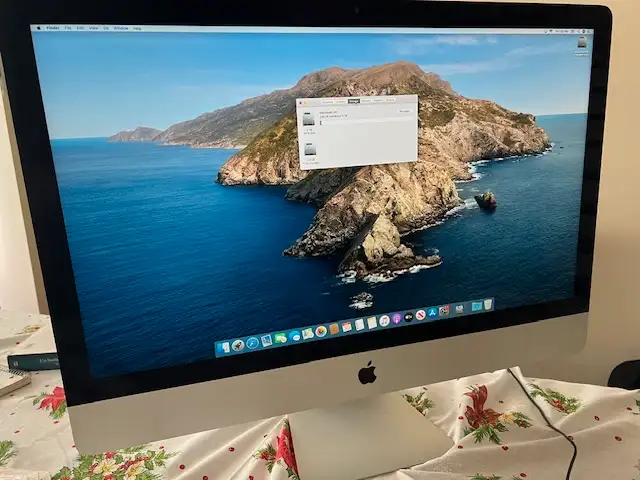Open the View menu
Viewport: 640px width, 480px height.
(x=93, y=28)
